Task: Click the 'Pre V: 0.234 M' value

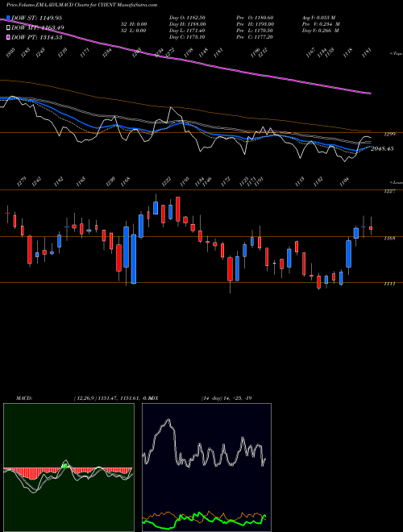Action: (321, 24)
